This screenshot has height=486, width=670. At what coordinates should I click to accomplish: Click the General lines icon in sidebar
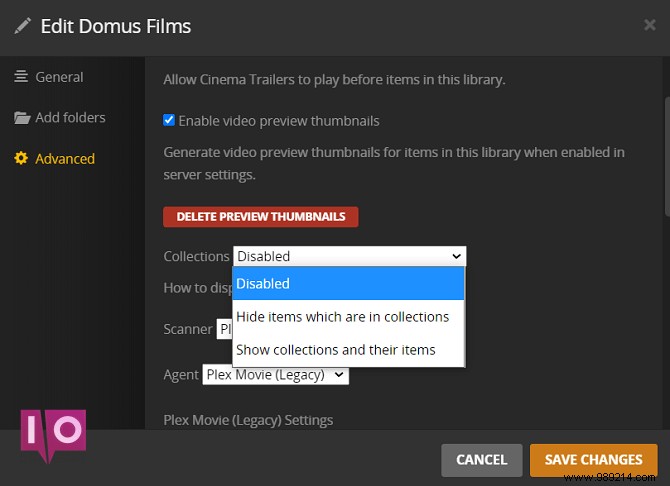click(x=21, y=77)
